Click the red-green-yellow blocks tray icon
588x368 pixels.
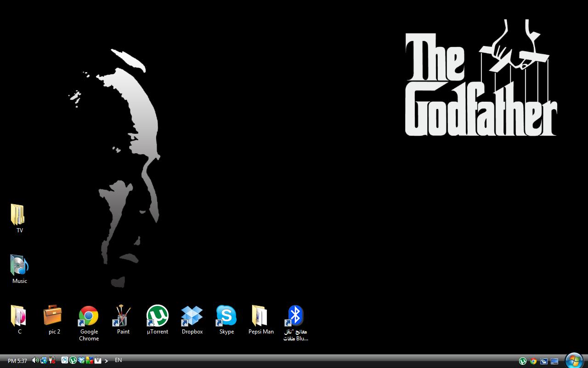point(90,361)
